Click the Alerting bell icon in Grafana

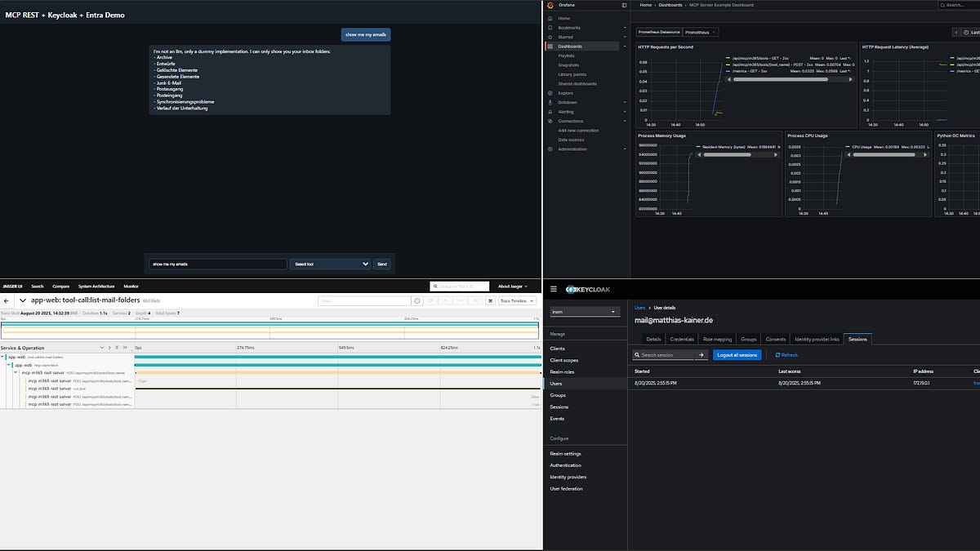(x=550, y=112)
